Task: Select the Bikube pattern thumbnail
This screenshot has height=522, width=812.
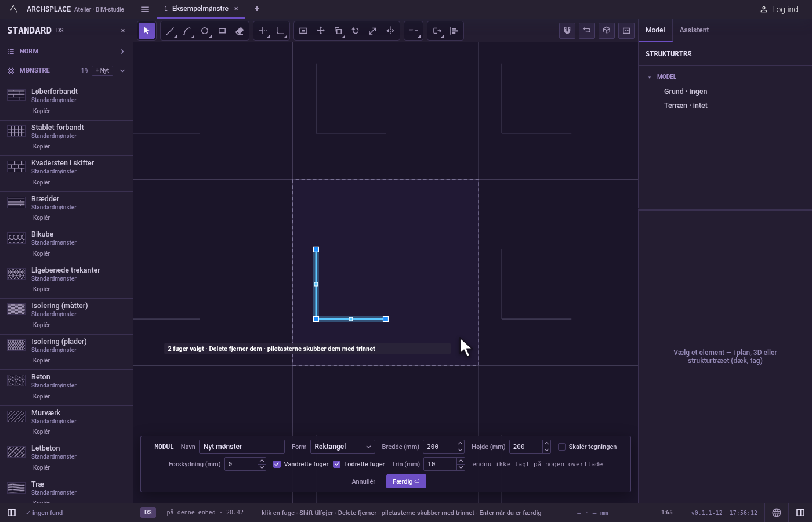Action: pos(16,238)
